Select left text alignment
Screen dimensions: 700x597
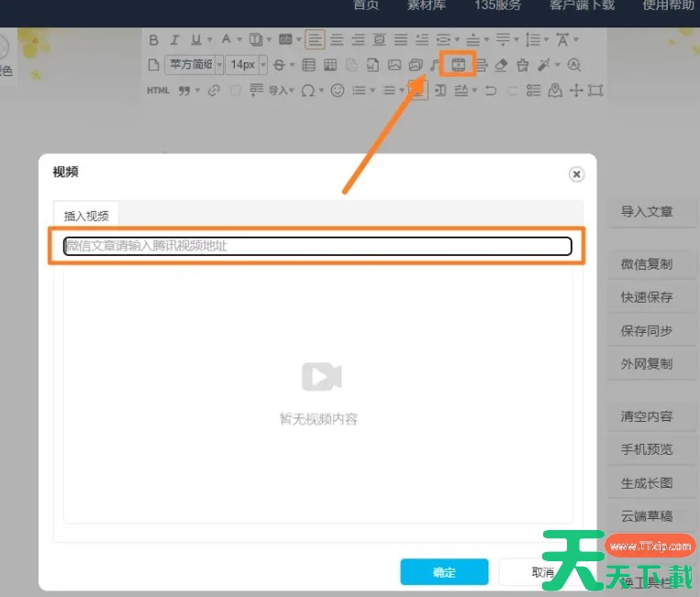click(315, 39)
